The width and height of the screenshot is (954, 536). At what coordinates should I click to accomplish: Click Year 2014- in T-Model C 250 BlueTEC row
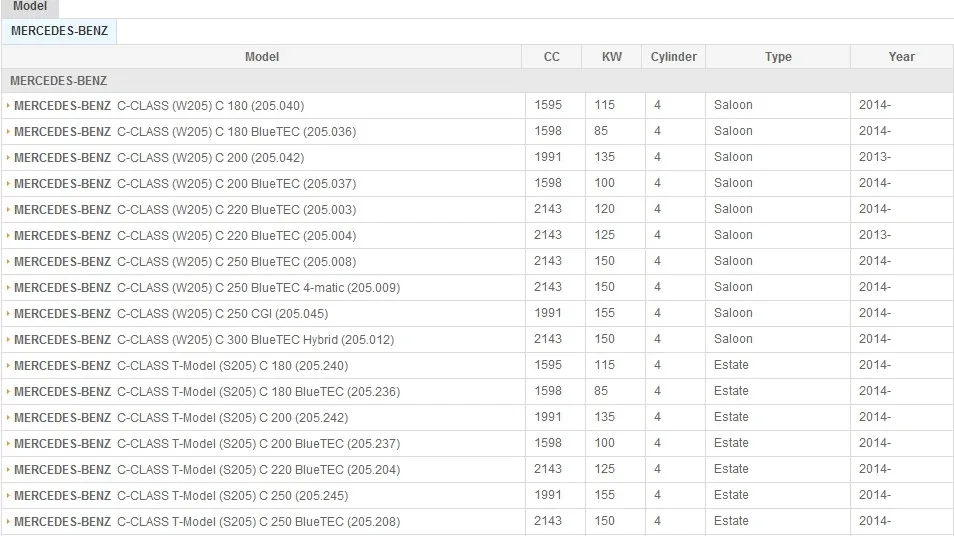[875, 521]
